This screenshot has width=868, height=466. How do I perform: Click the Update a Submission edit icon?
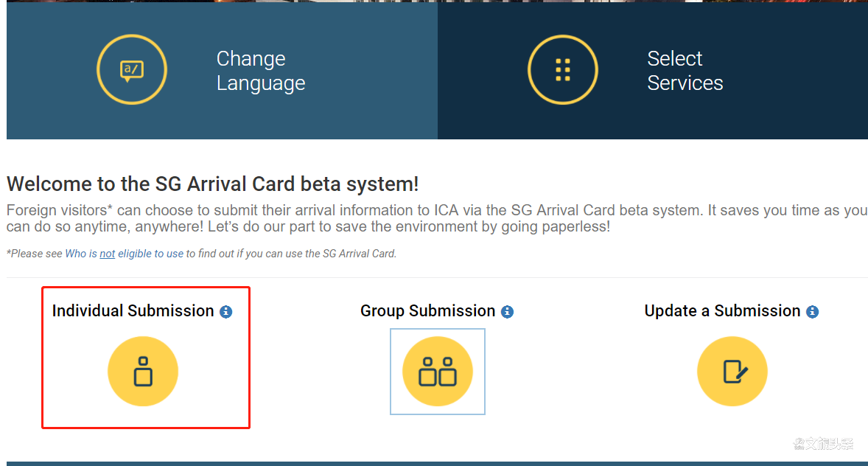(732, 371)
